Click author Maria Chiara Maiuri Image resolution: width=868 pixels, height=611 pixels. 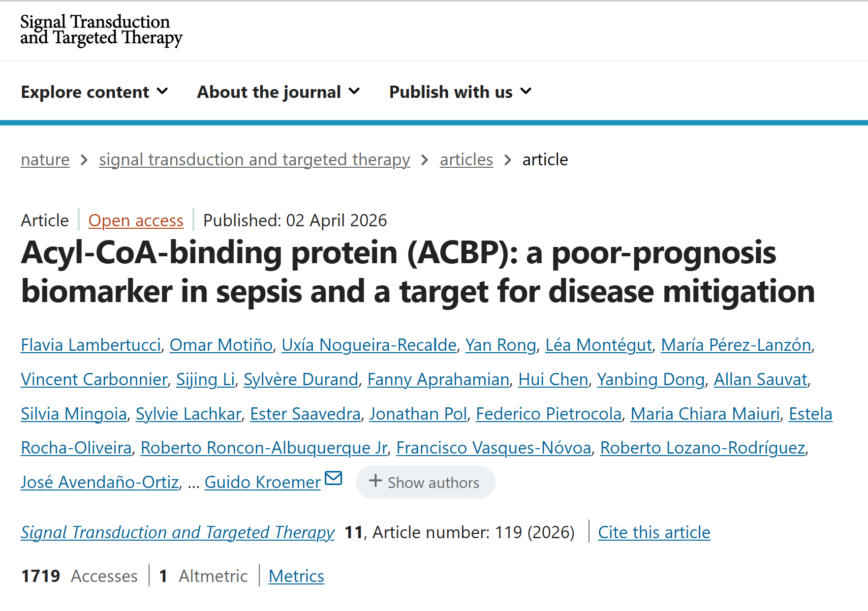click(705, 414)
